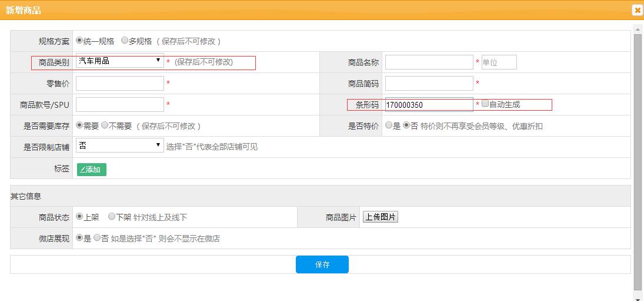This screenshot has height=301, width=644.
Task: Click the 条形码 field containing 170000350
Action: pos(429,105)
